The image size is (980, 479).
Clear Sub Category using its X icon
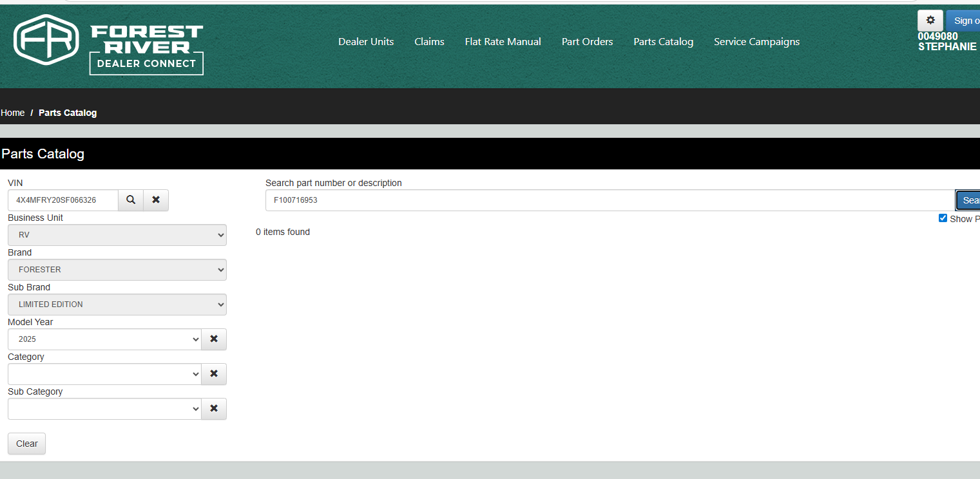pyautogui.click(x=214, y=409)
